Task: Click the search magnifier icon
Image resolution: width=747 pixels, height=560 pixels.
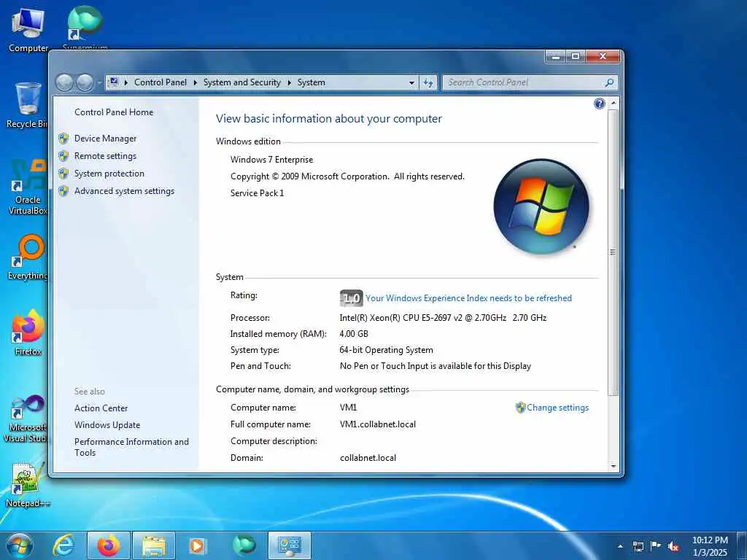Action: (609, 83)
